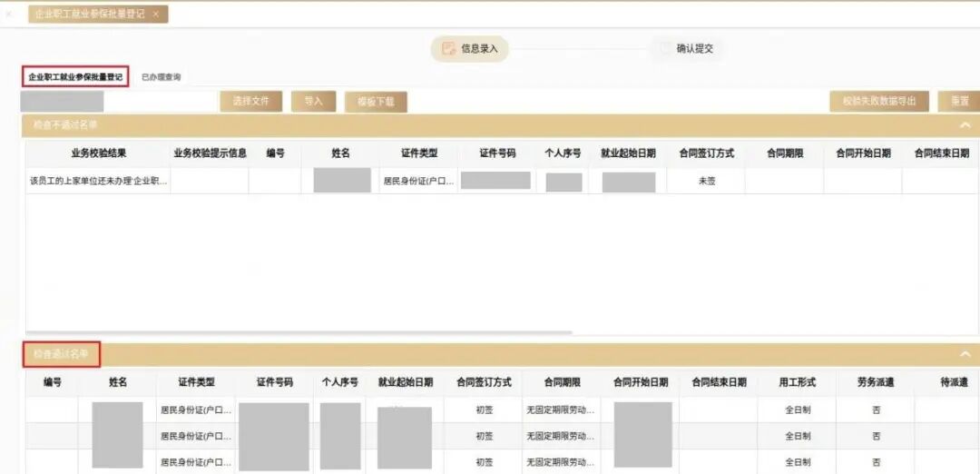Click 姓名 header in passed list
Image resolution: width=980 pixels, height=474 pixels.
[117, 382]
